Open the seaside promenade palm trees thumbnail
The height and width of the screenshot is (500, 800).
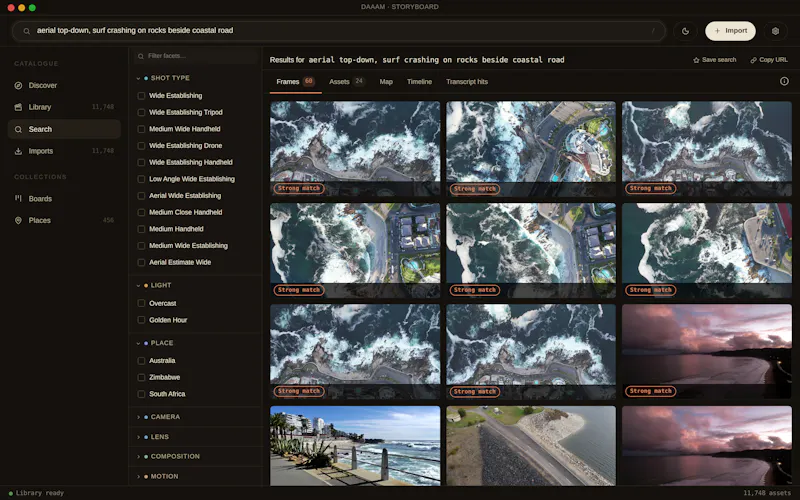coord(355,446)
